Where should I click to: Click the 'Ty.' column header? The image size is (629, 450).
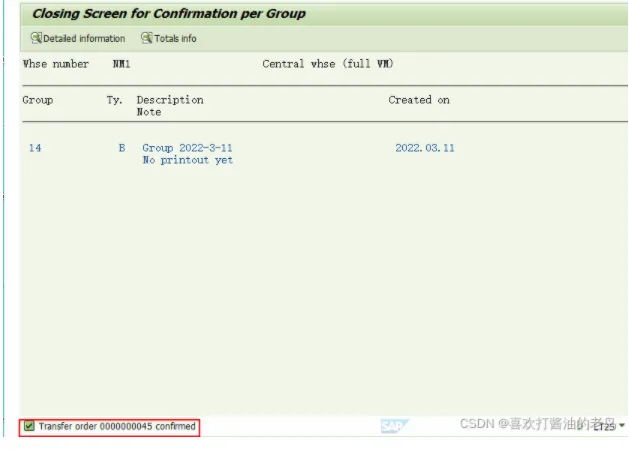[x=115, y=100]
